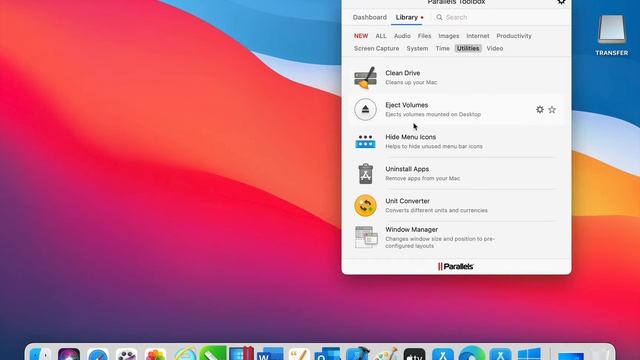Click the Uninstall Apps trash icon
The width and height of the screenshot is (640, 360).
click(365, 173)
